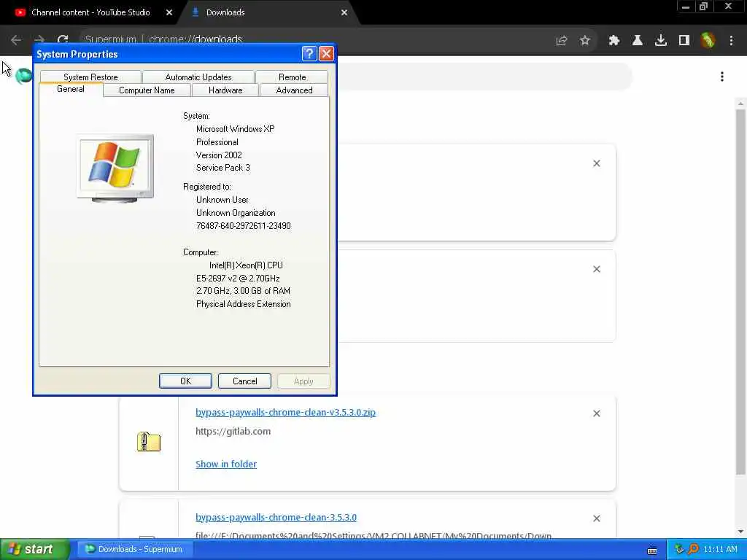This screenshot has height=560, width=747.
Task: Close the System Properties dialog
Action: pos(326,53)
